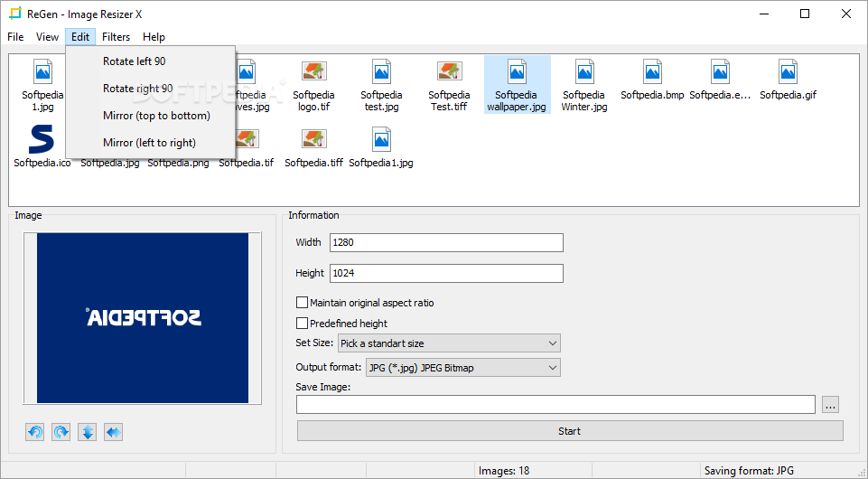
Task: Click the vertical flip arrow button
Action: point(88,432)
